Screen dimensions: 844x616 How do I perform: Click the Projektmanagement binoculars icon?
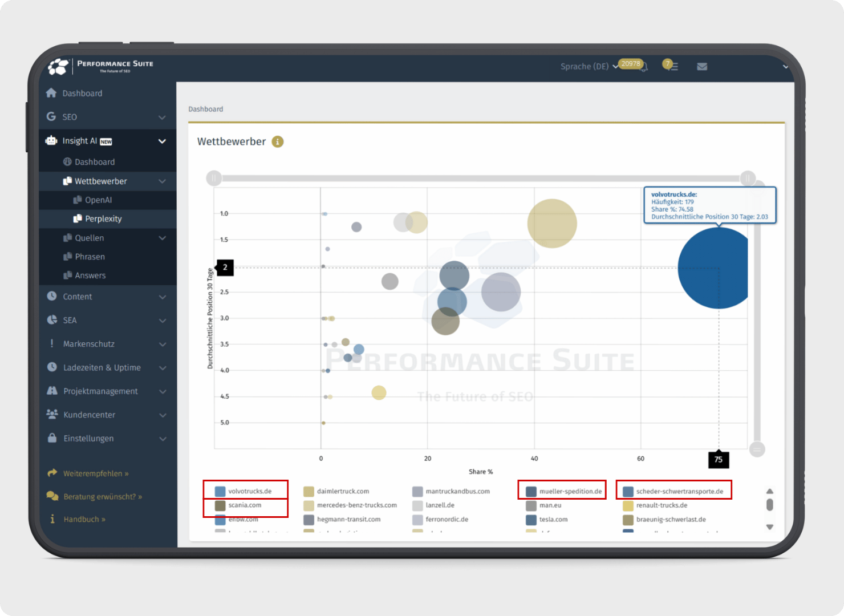[x=52, y=391]
